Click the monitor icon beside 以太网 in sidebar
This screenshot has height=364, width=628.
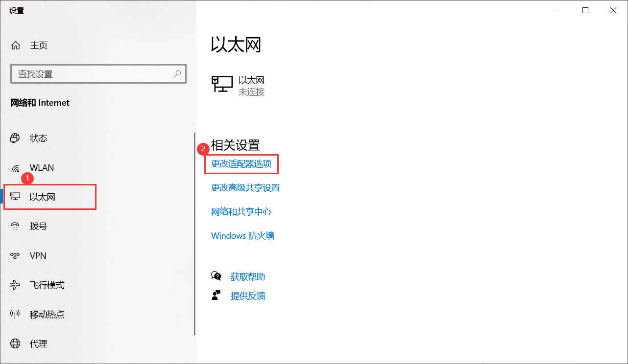coord(15,197)
